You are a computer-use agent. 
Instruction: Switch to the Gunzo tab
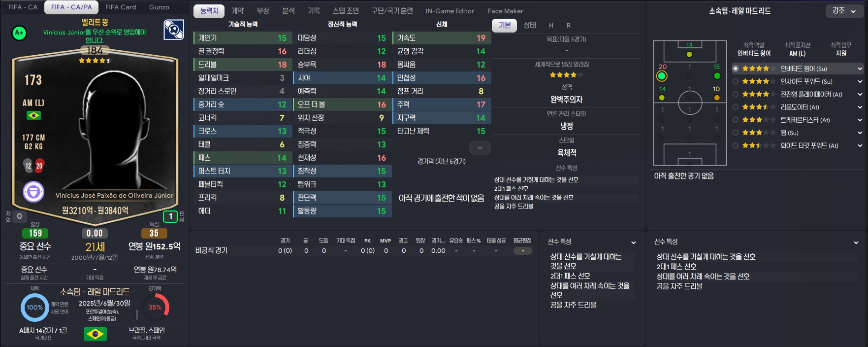point(159,7)
